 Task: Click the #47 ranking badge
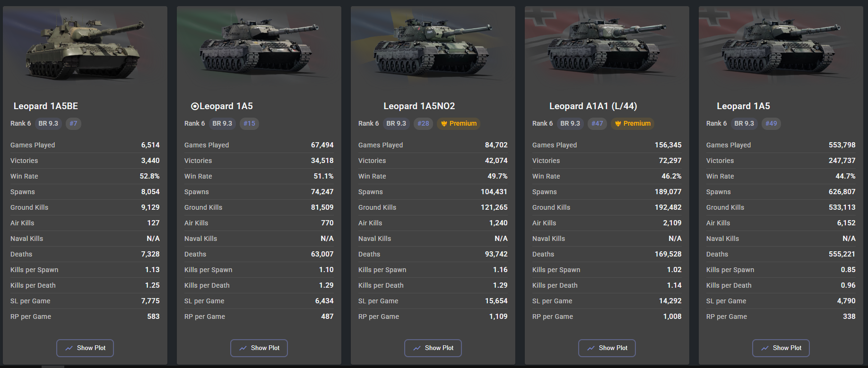coord(597,124)
